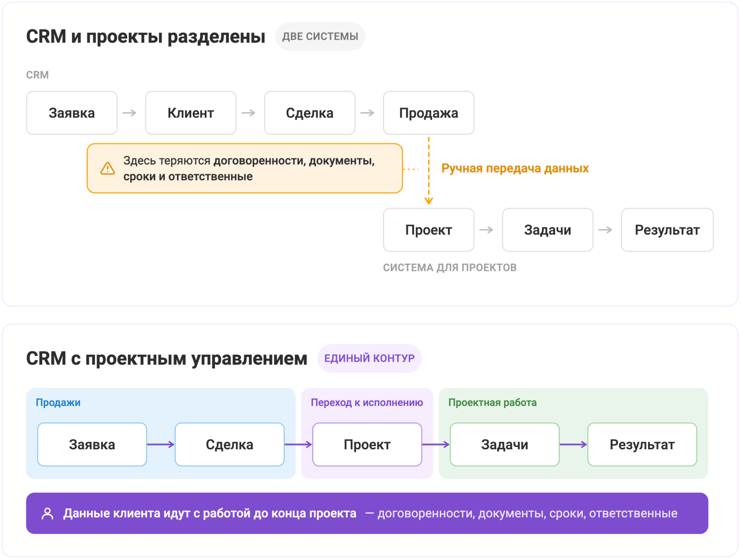Select the ДВЕ СИСТЕМЫ badge
The width and height of the screenshot is (740, 560).
(x=320, y=36)
